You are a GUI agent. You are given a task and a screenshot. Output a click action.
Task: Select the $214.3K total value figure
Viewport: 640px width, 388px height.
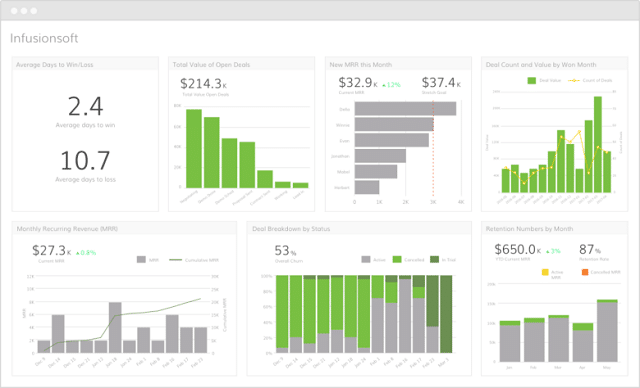coord(203,84)
